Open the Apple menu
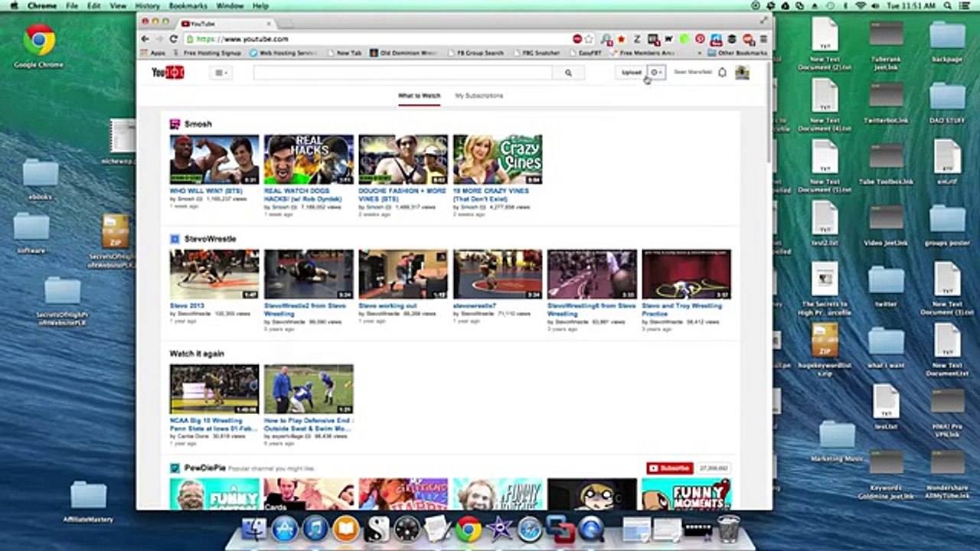Screen dimensions: 980x551 pyautogui.click(x=13, y=6)
